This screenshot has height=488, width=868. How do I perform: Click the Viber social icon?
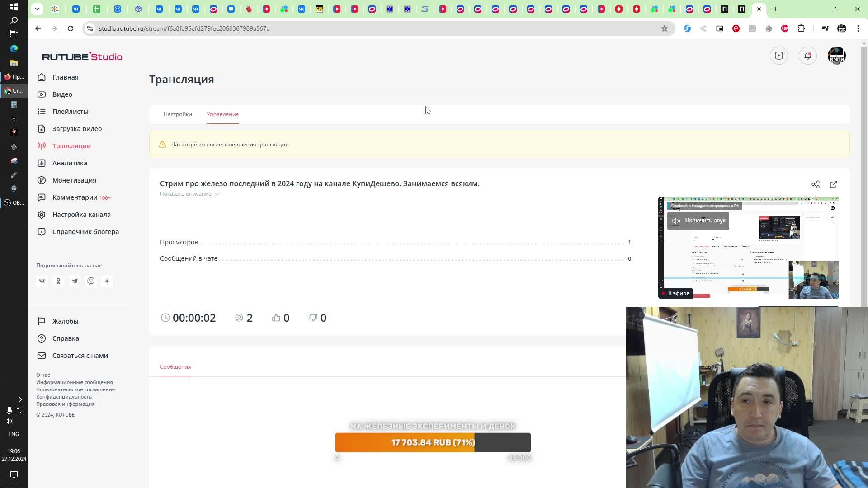[x=91, y=281]
